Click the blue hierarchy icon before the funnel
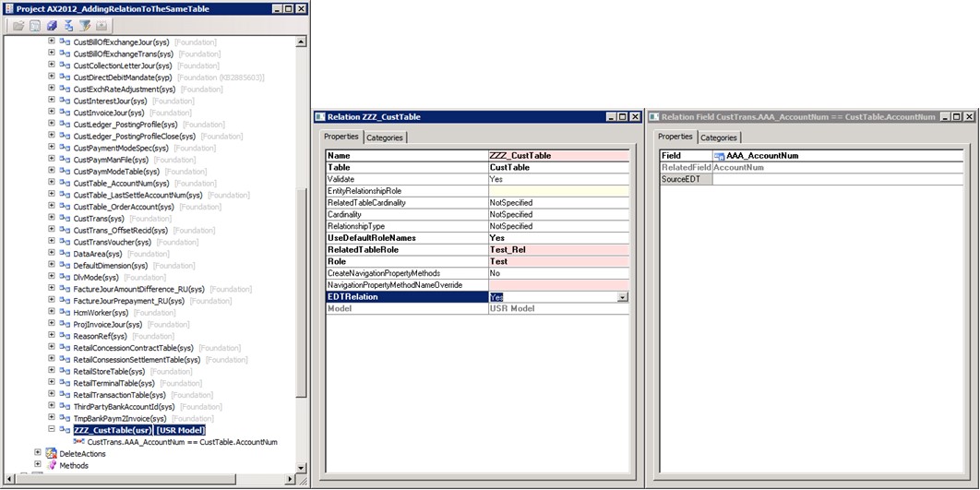Viewport: 980px width, 490px height. [x=68, y=26]
